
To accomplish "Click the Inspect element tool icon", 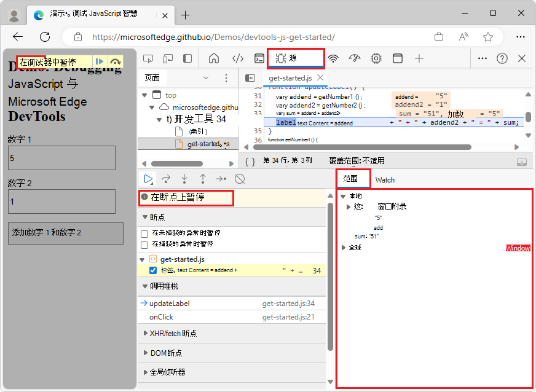I will click(x=148, y=59).
